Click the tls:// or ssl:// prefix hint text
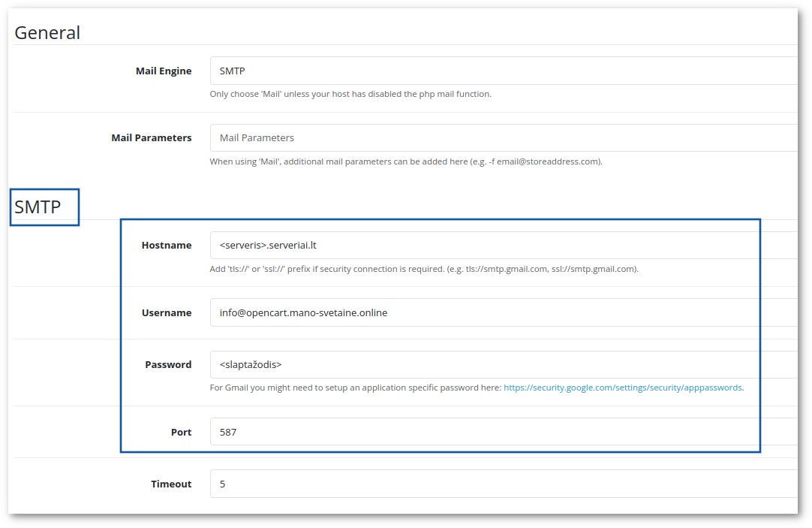812x528 pixels. click(x=424, y=269)
